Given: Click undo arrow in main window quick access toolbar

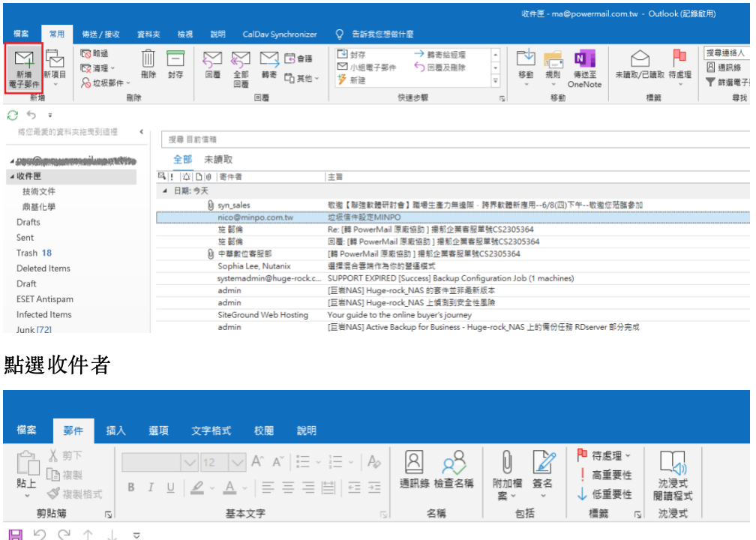Looking at the screenshot, I should point(31,115).
